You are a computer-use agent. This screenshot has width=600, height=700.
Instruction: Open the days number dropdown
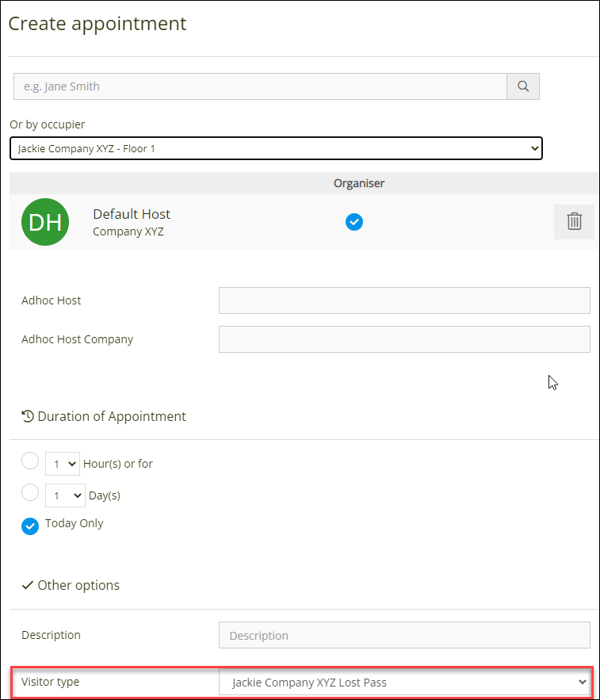pos(65,495)
